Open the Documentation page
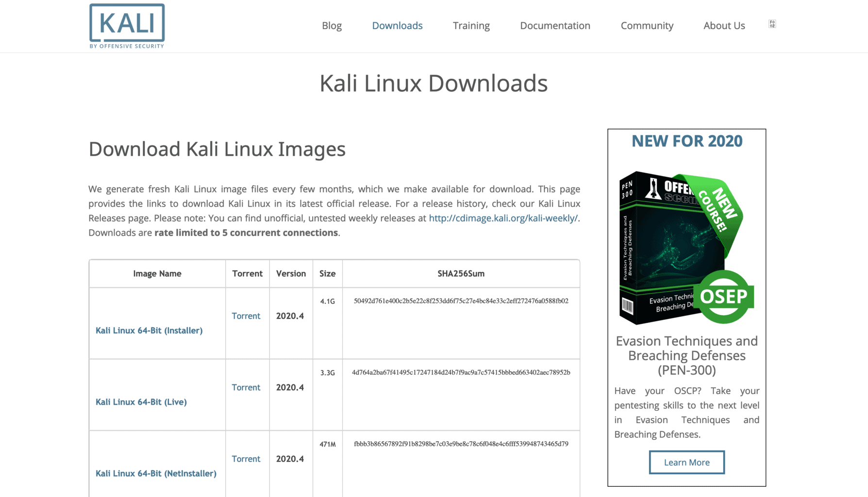Screen dimensions: 868x497 [555, 25]
